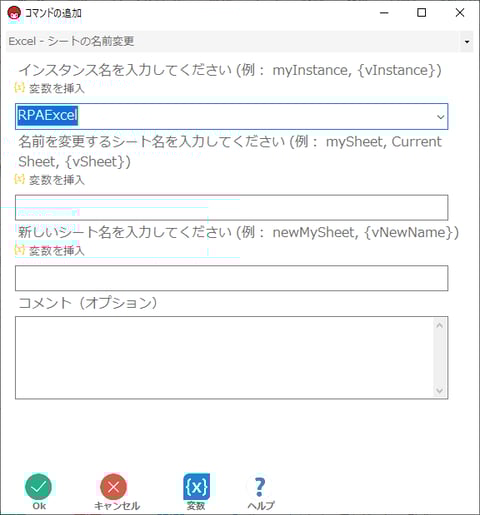This screenshot has width=480, height=515.
Task: Click inside the コメント comment text area
Action: [x=225, y=358]
